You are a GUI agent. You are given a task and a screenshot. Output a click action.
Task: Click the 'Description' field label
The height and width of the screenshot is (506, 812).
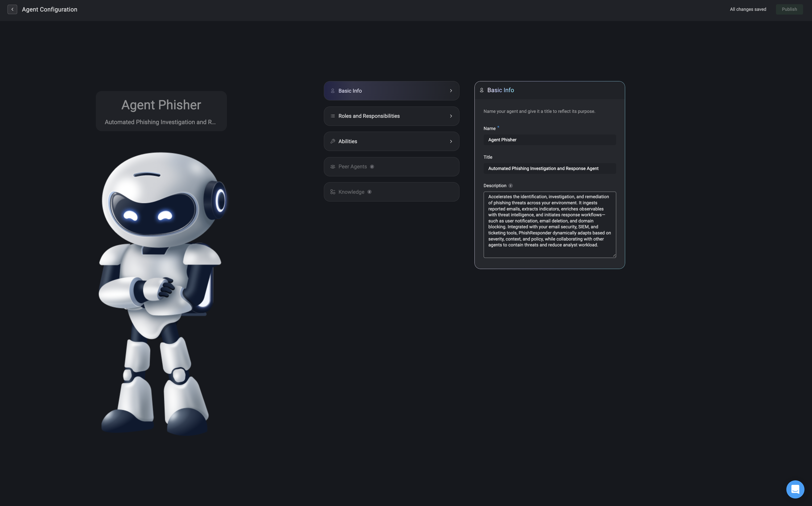pos(494,186)
